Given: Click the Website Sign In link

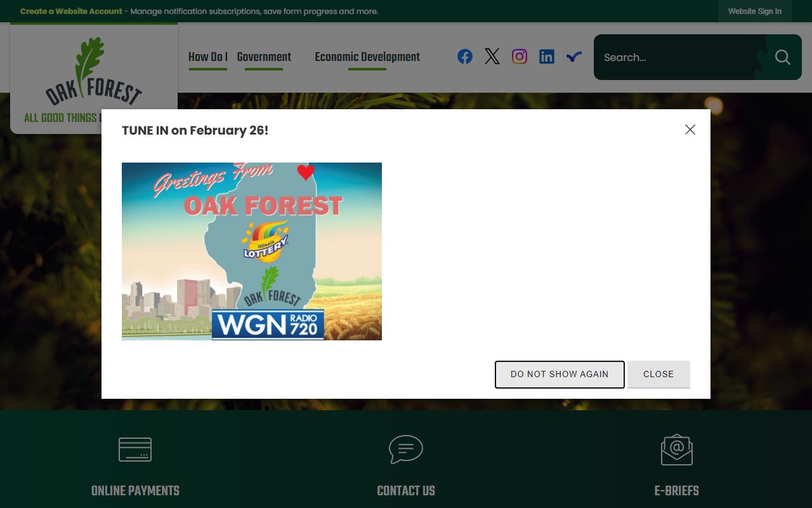Looking at the screenshot, I should pos(754,11).
